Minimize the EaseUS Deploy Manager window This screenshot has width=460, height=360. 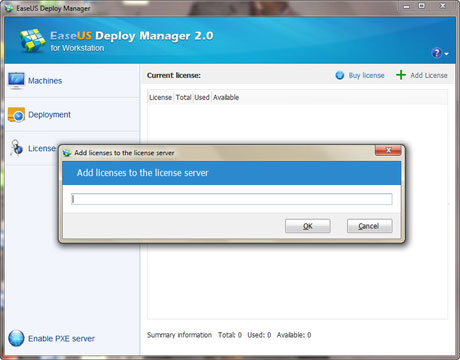pos(406,6)
